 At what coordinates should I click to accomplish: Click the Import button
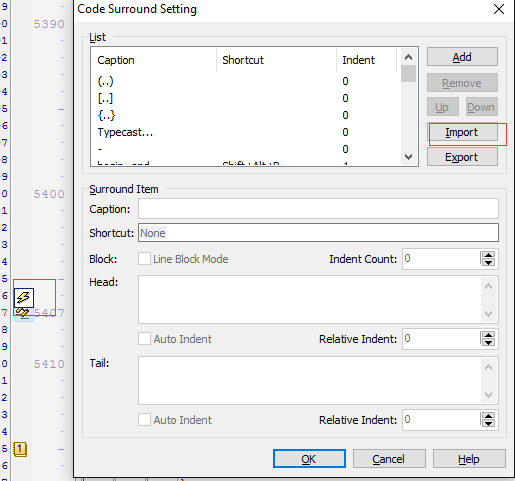(462, 132)
